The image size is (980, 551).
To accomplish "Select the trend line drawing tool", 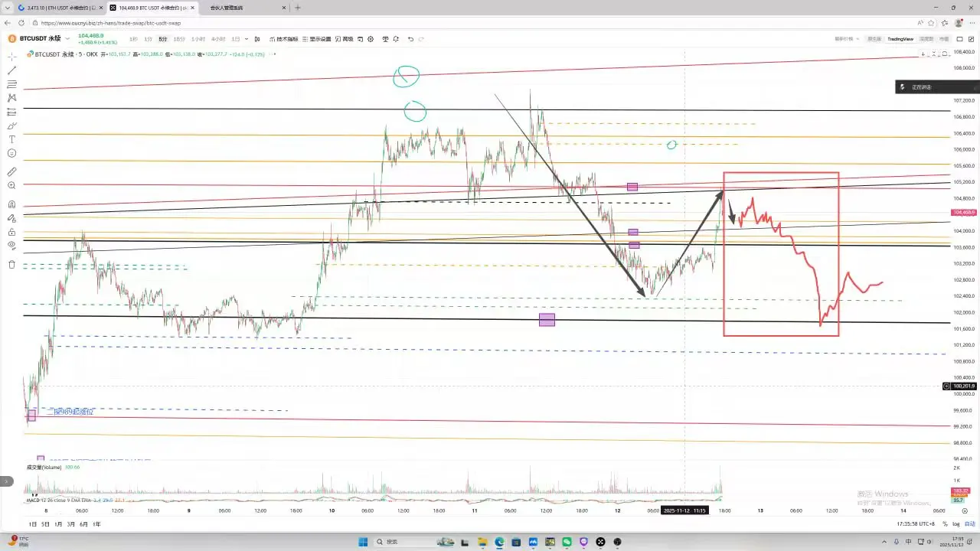I will [x=11, y=70].
